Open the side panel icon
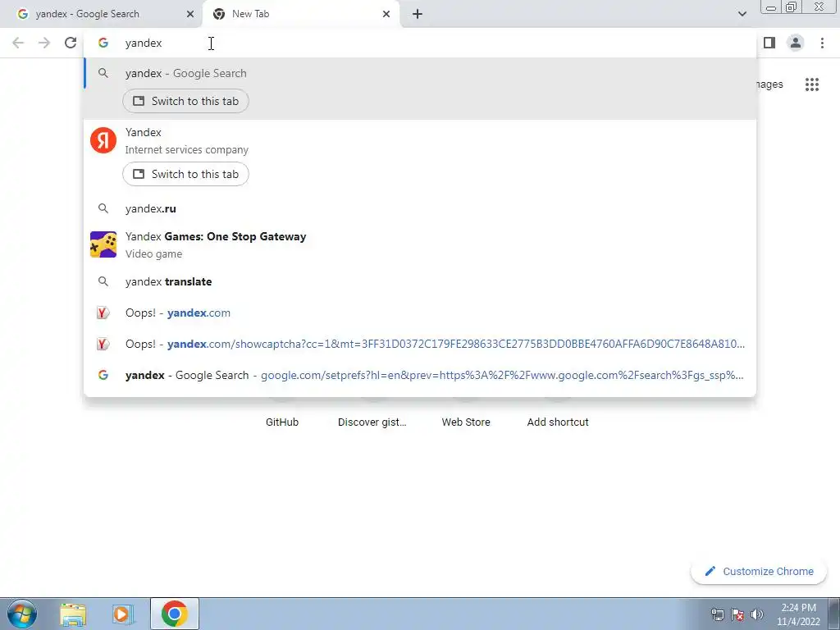Image resolution: width=840 pixels, height=630 pixels. click(x=769, y=43)
